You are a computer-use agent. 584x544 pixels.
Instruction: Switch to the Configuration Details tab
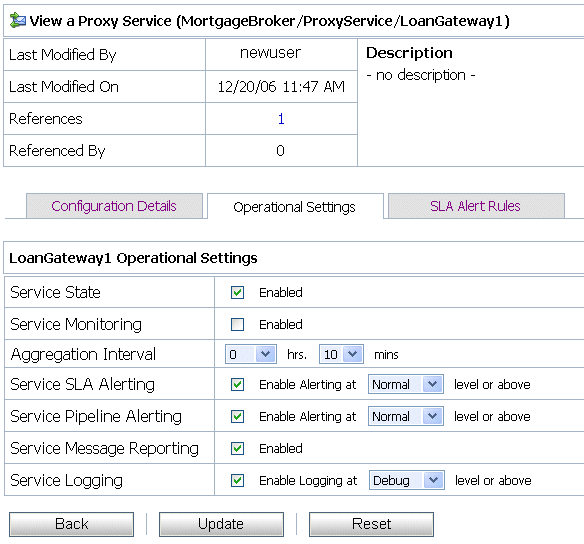click(x=114, y=206)
